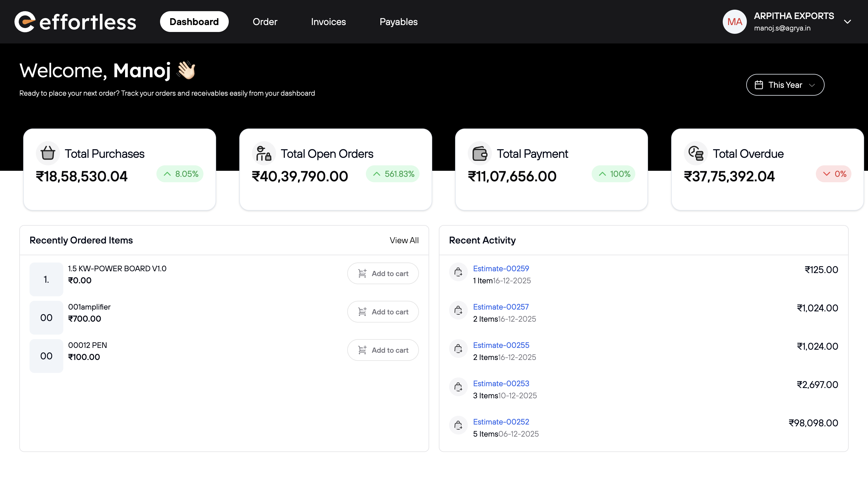Click bag icon beside Estimate-00259

[458, 272]
